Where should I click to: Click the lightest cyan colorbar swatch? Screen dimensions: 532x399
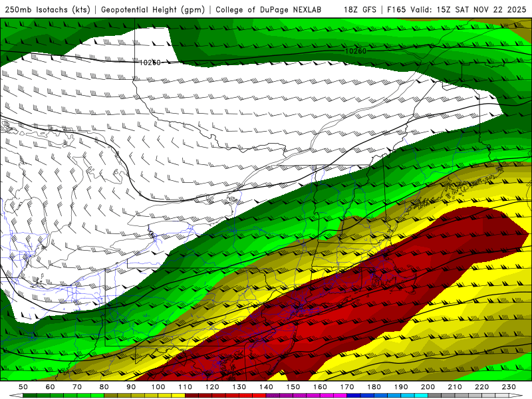click(421, 395)
